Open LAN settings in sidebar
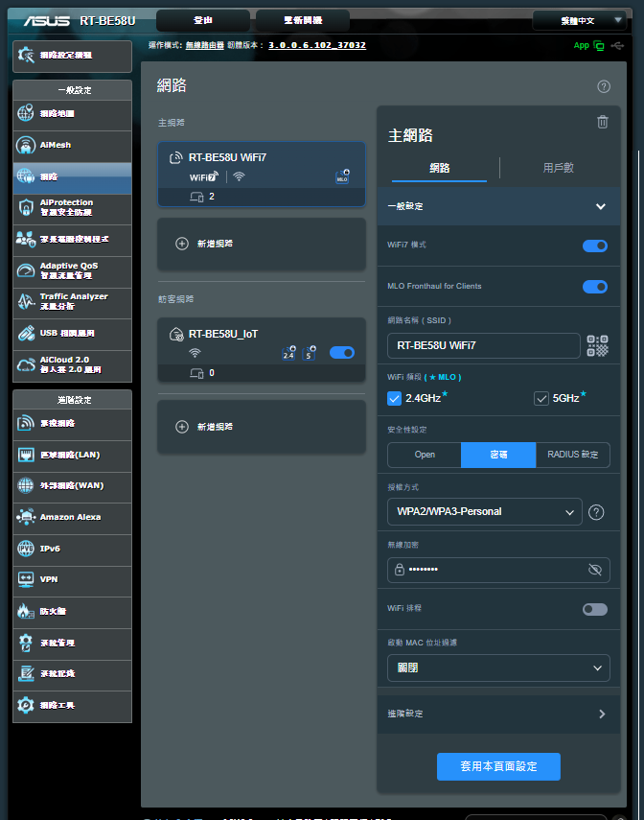The image size is (644, 820). [x=72, y=455]
